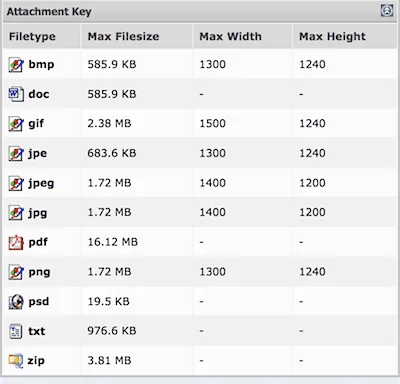This screenshot has height=384, width=400.
Task: Click the 1240 max height for png
Action: tap(312, 272)
